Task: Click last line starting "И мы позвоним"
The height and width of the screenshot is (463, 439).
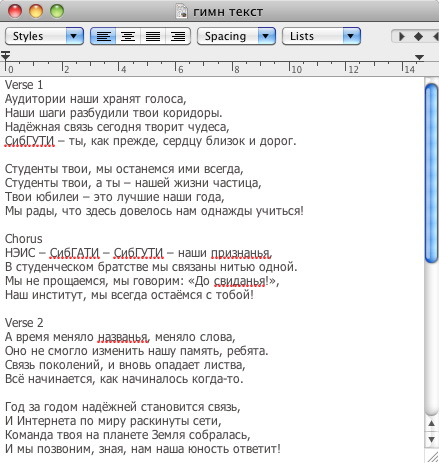Action: (143, 449)
